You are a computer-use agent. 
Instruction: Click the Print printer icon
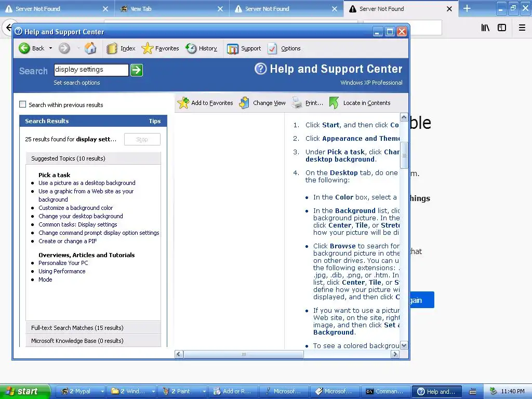[x=297, y=102]
